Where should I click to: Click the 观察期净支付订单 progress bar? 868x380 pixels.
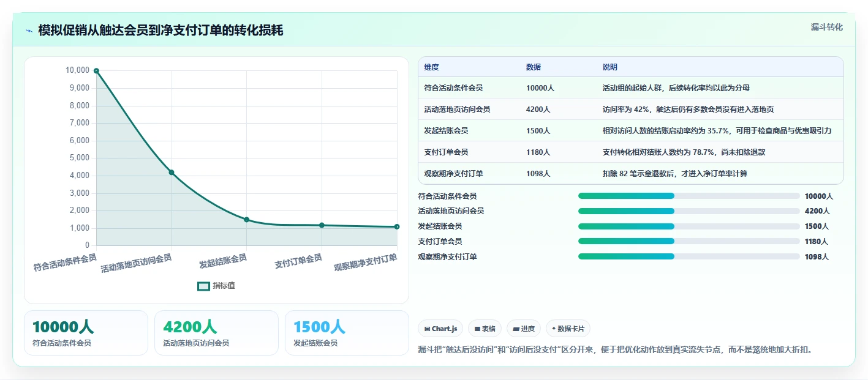click(x=689, y=256)
